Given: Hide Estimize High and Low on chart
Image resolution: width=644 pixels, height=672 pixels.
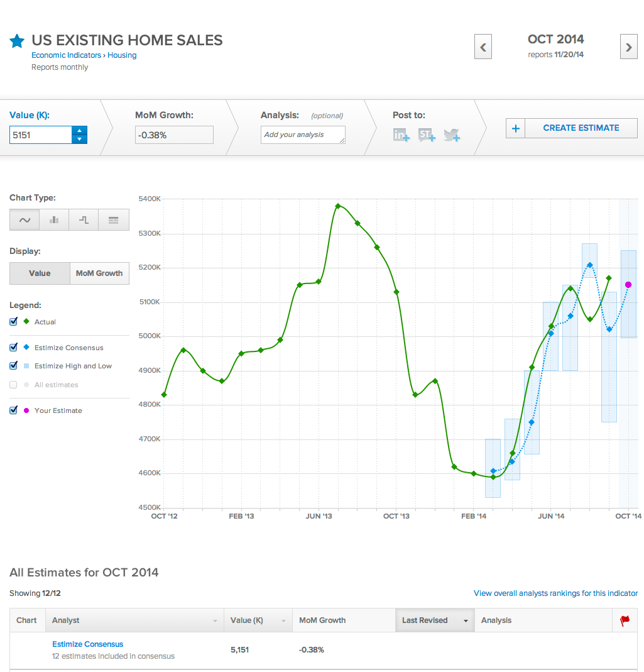Looking at the screenshot, I should click(x=13, y=365).
